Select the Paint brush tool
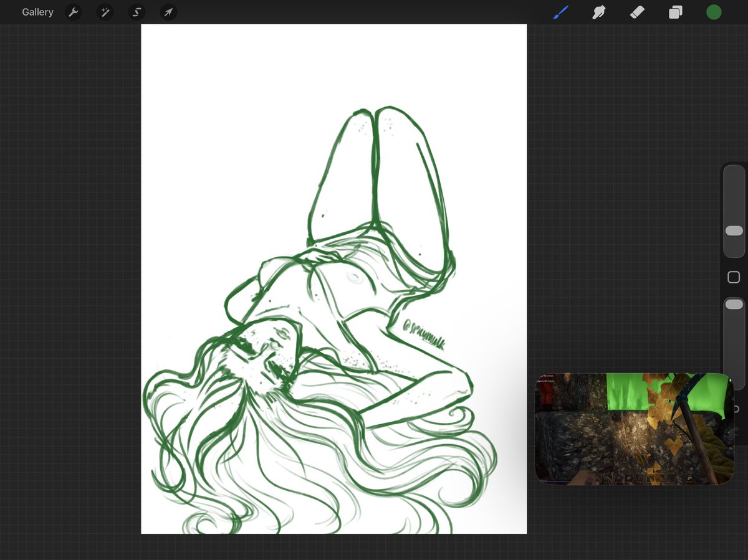The image size is (748, 560). pyautogui.click(x=561, y=12)
